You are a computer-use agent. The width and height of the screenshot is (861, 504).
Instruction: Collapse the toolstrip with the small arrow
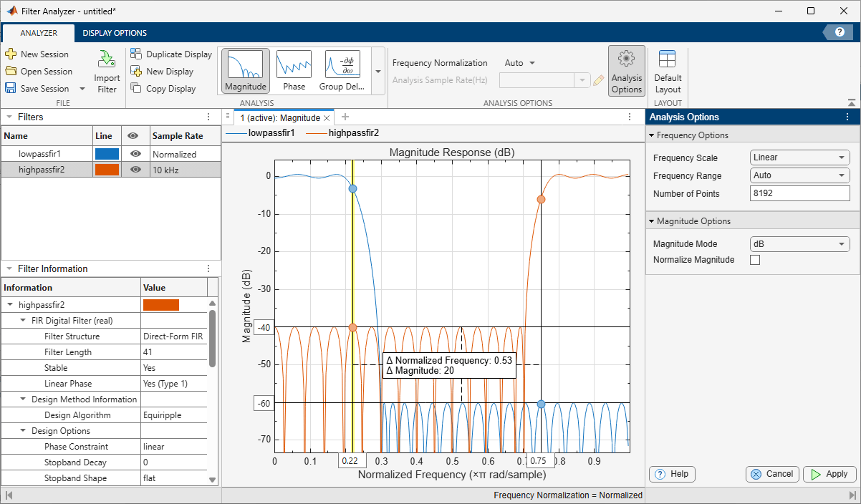tap(851, 102)
